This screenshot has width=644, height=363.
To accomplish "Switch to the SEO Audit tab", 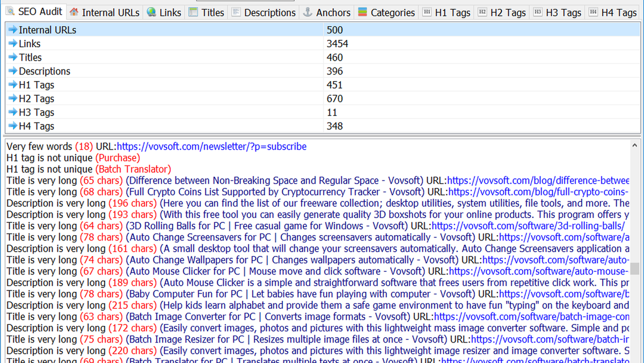I will [34, 11].
